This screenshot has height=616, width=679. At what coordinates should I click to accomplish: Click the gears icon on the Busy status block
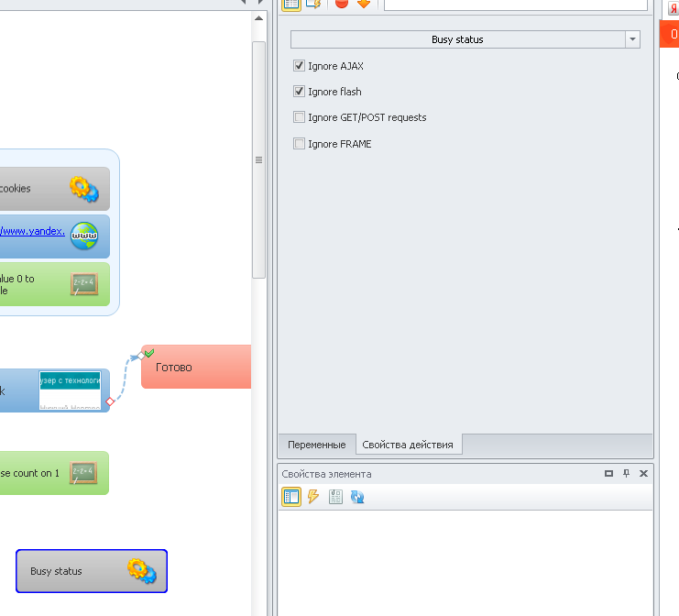tap(141, 571)
